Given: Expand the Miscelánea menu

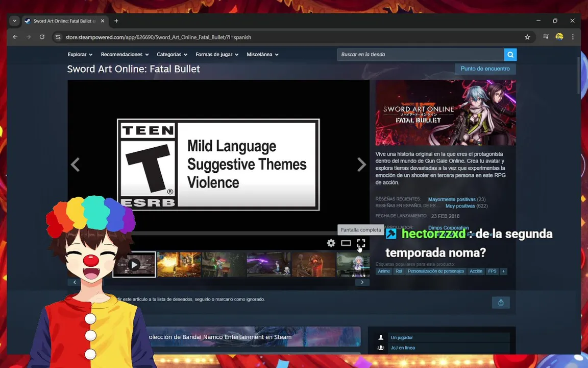Looking at the screenshot, I should click(x=262, y=55).
